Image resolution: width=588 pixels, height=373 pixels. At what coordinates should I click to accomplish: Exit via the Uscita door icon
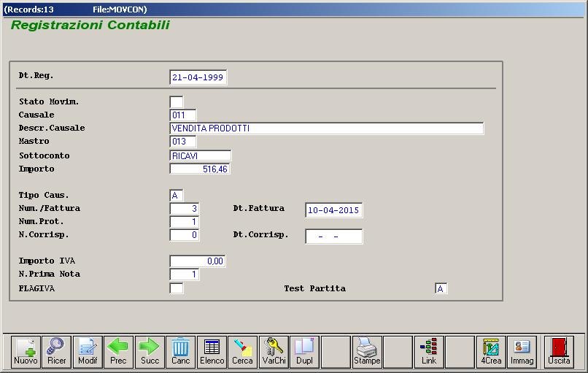tap(560, 351)
